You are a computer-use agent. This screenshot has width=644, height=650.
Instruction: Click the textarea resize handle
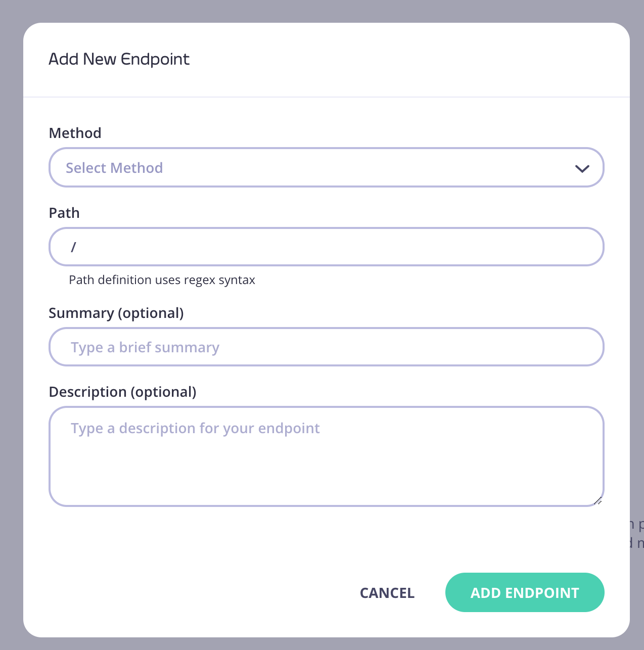coord(599,501)
